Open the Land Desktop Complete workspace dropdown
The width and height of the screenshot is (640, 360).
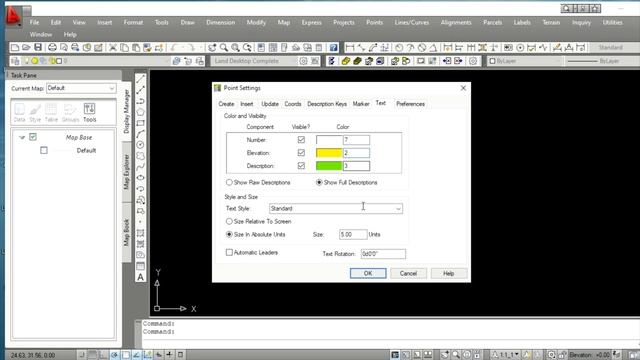(254, 61)
